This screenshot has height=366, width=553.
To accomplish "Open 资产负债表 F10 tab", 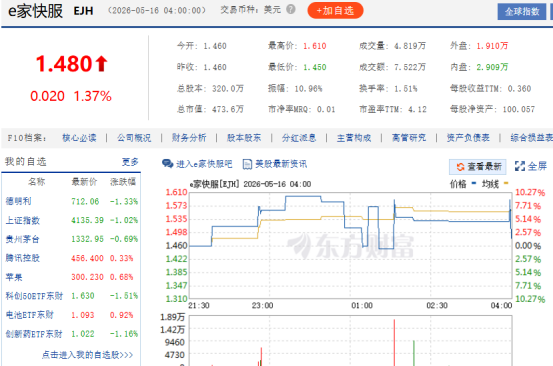I will point(468,138).
